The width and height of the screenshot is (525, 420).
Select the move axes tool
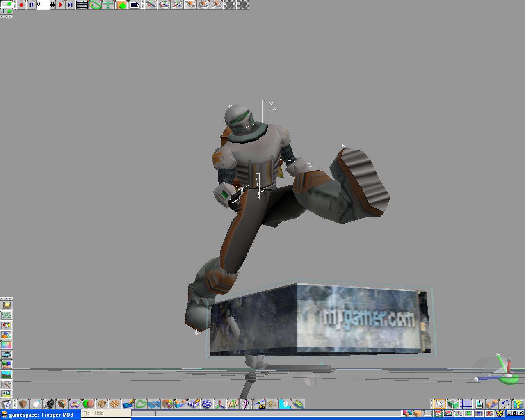[x=151, y=5]
